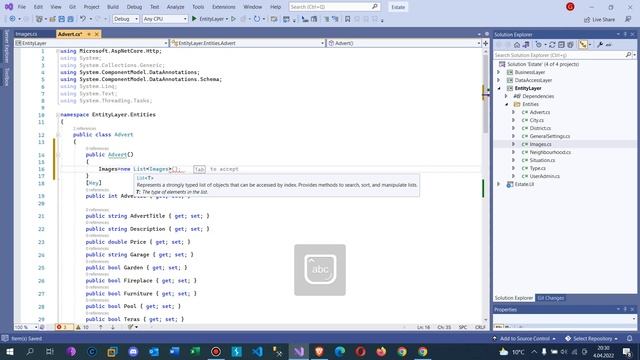640x360 pixels.
Task: Click the navigate backward toolbar icon
Action: 12,19
